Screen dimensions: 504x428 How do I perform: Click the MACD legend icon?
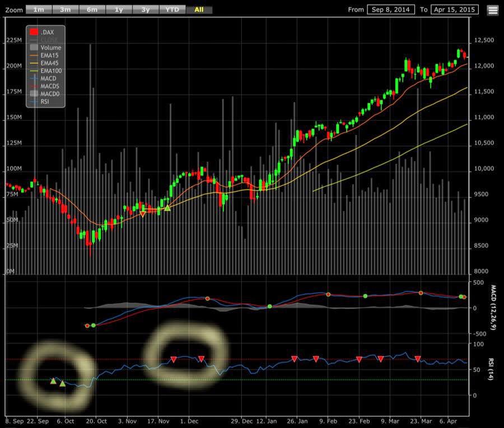(x=34, y=78)
